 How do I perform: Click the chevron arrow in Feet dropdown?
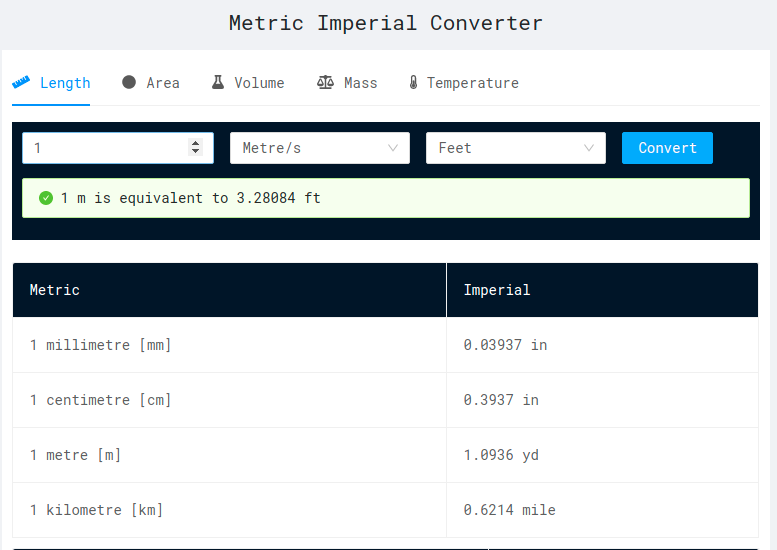point(589,148)
